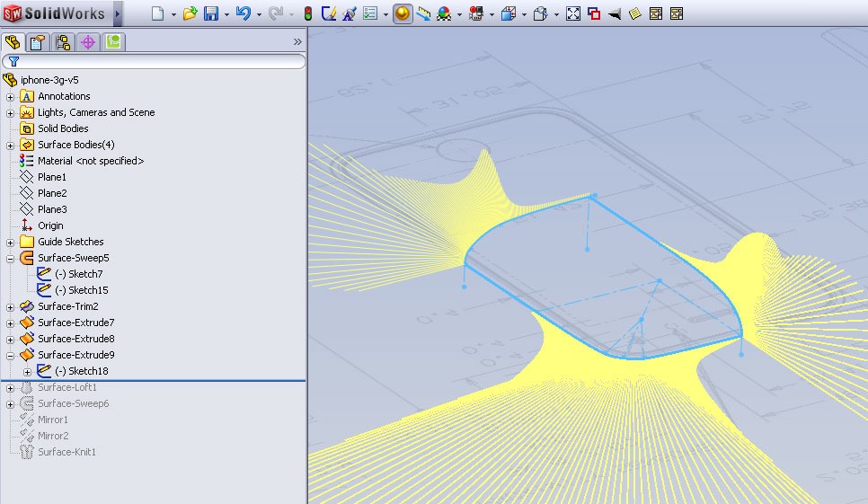Select (-) Sketch7 under Surface-Sweep5
Viewport: 868px width, 504px height.
pyautogui.click(x=78, y=274)
